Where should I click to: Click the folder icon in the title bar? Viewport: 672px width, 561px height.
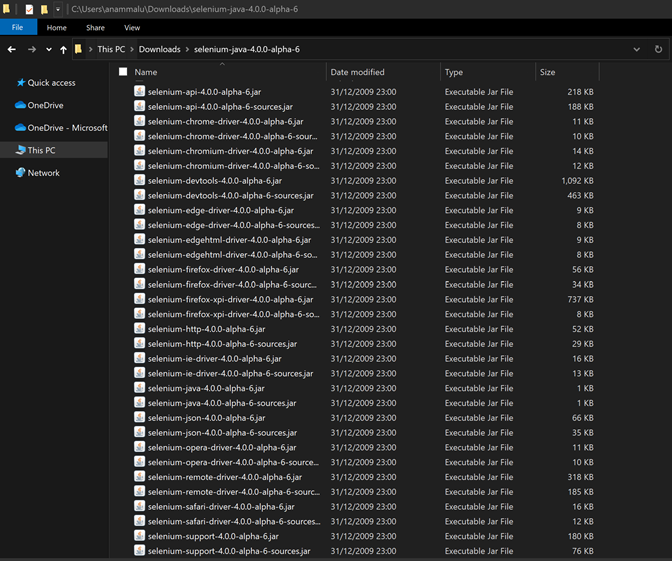click(6, 9)
